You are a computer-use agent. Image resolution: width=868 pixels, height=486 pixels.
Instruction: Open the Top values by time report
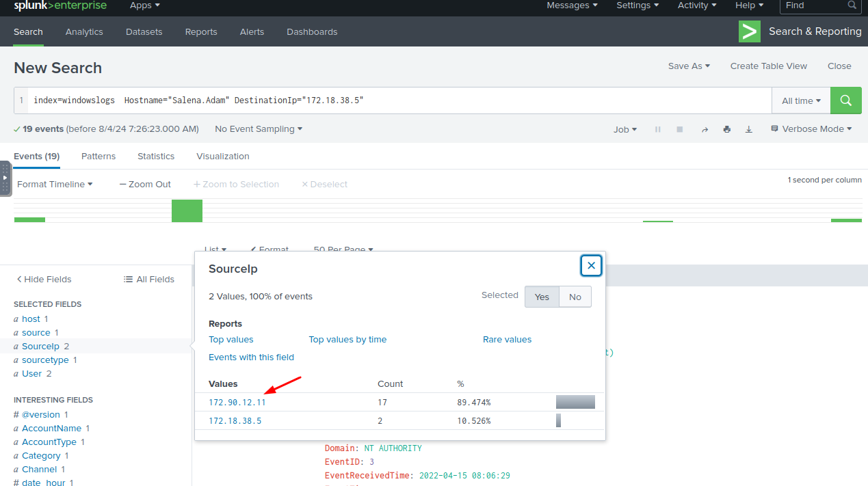click(347, 340)
